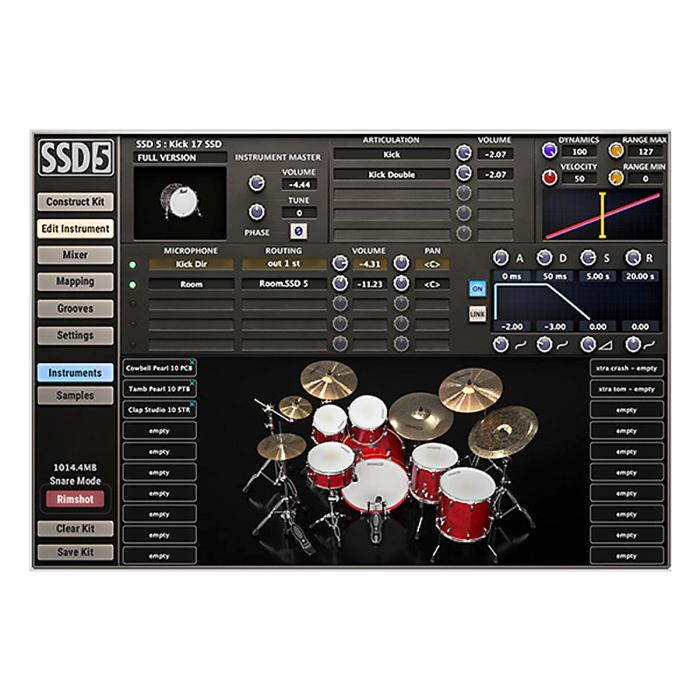Open the Settings page

pos(75,335)
